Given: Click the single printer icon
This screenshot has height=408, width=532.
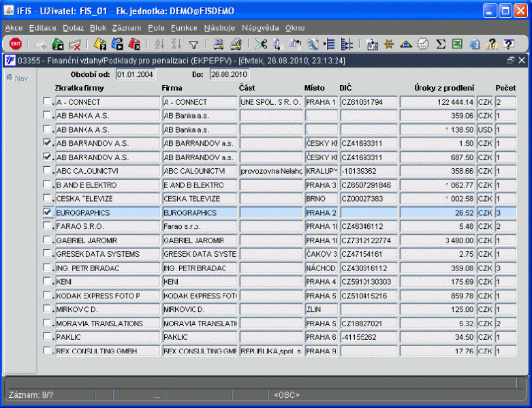Looking at the screenshot, I should pos(219,44).
